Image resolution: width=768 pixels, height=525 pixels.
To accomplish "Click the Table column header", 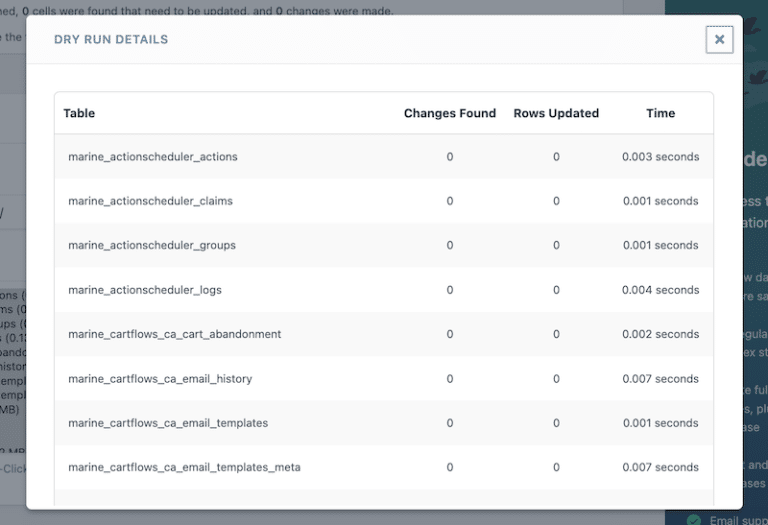I will (79, 113).
